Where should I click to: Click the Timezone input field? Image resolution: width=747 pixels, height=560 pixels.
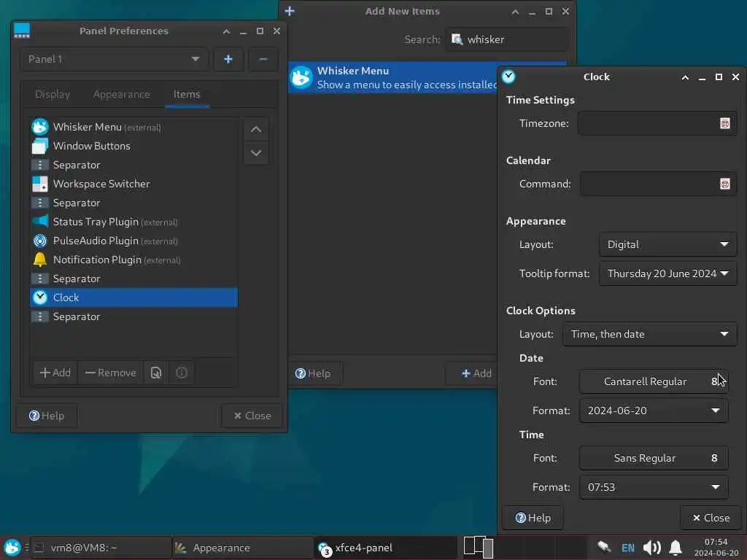click(657, 123)
